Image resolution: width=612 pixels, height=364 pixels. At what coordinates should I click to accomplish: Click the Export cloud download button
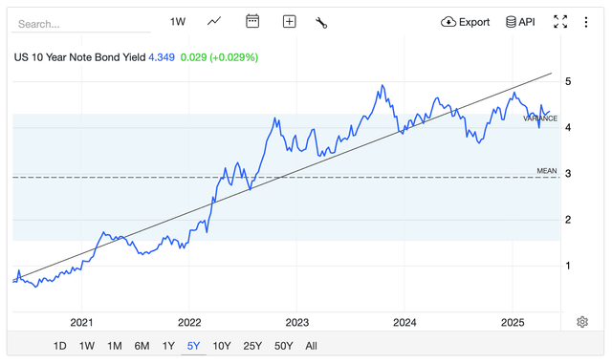click(465, 22)
